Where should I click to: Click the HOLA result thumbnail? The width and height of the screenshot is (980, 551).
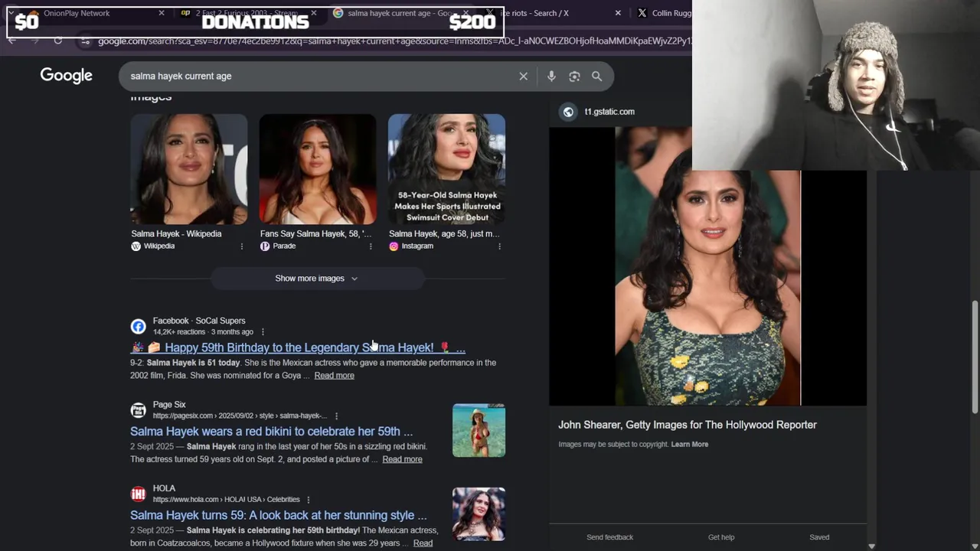click(x=479, y=514)
